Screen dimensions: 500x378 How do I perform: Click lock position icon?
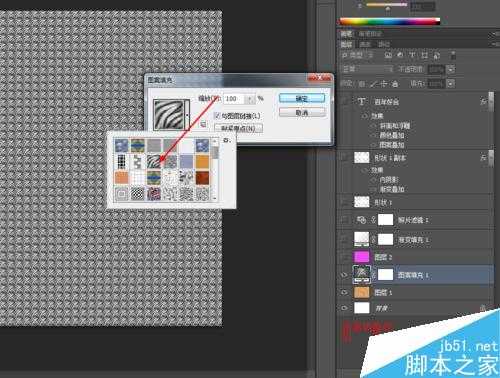click(x=384, y=84)
